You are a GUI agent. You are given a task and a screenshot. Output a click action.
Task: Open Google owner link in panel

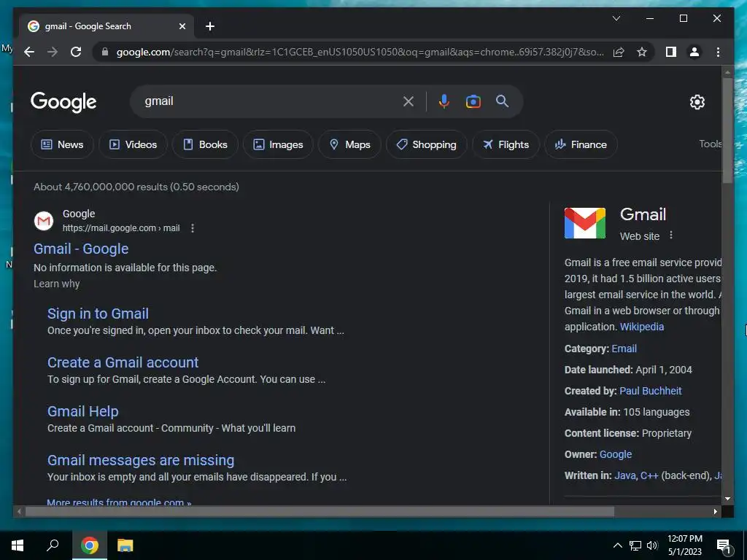click(616, 454)
